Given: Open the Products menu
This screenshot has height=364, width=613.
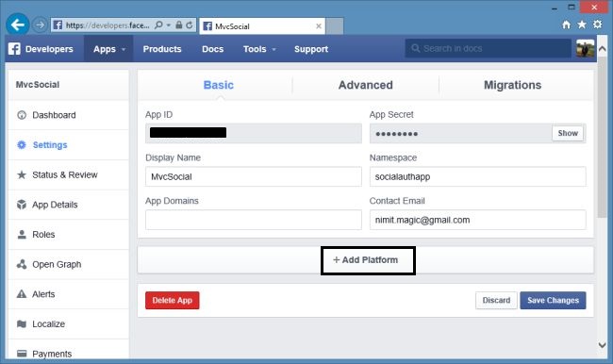Looking at the screenshot, I should coord(162,49).
